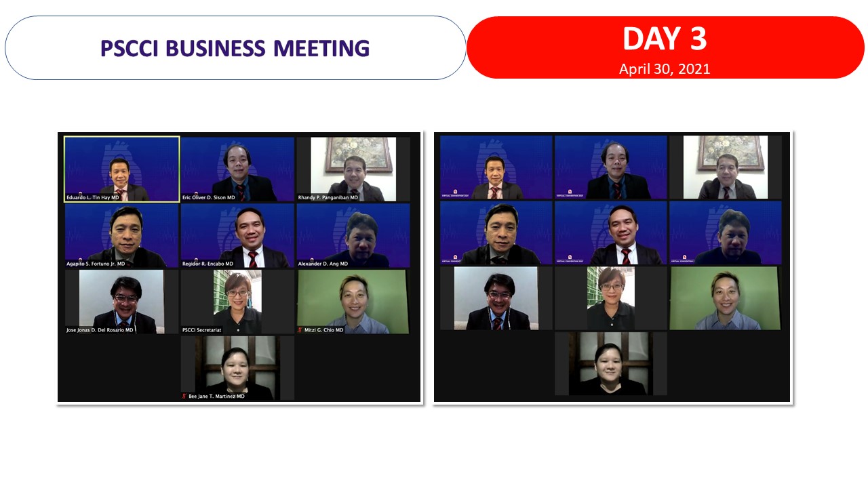Click the 'Regidor R. Encabo MD' name label
This screenshot has height=488, width=868.
click(x=208, y=264)
